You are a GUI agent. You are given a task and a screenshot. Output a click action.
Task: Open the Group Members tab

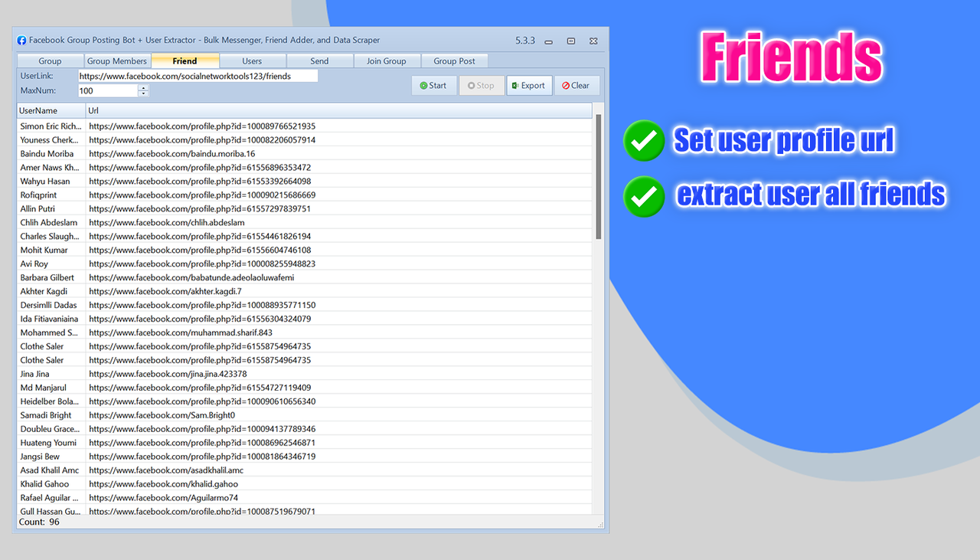[x=117, y=61]
